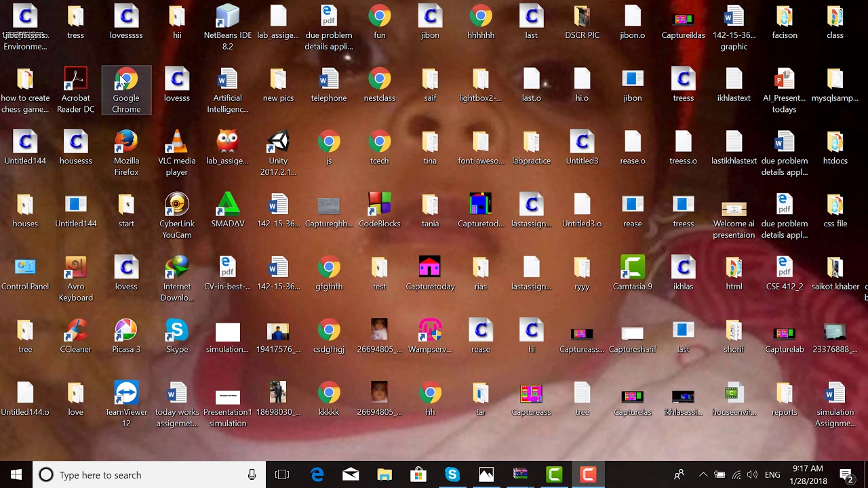Click the htdocs folder
The width and height of the screenshot is (868, 488).
[835, 148]
